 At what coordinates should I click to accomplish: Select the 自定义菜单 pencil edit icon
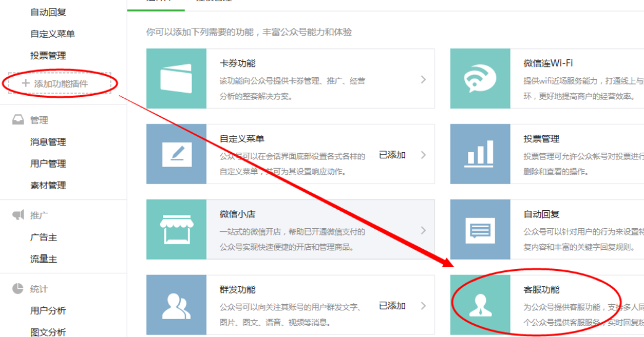tap(177, 155)
